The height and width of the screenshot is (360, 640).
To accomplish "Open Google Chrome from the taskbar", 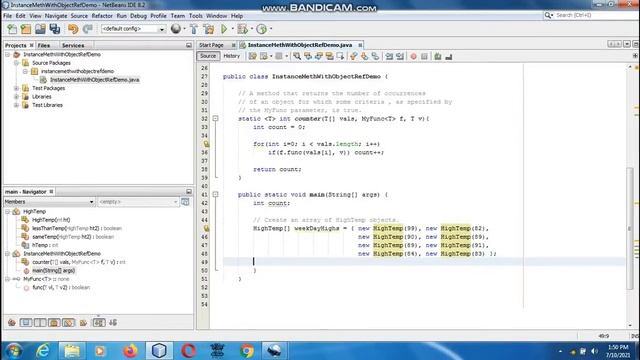I will point(247,351).
